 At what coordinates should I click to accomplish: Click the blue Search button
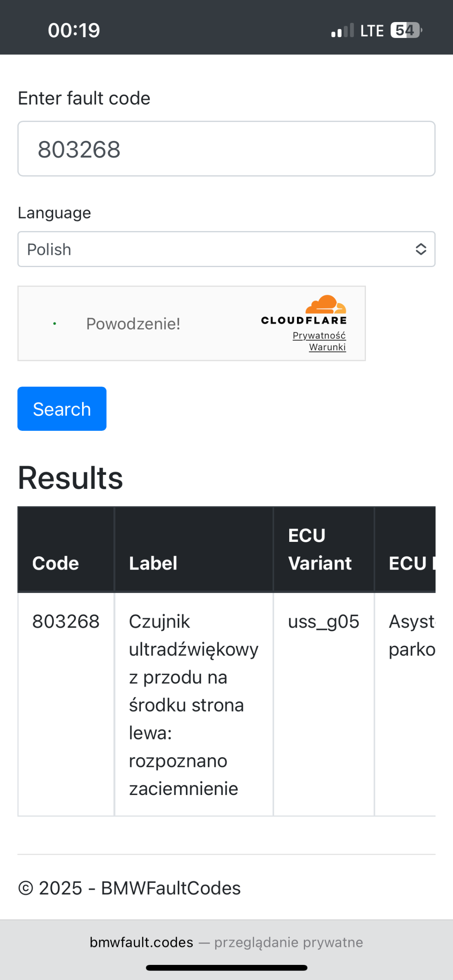[62, 409]
